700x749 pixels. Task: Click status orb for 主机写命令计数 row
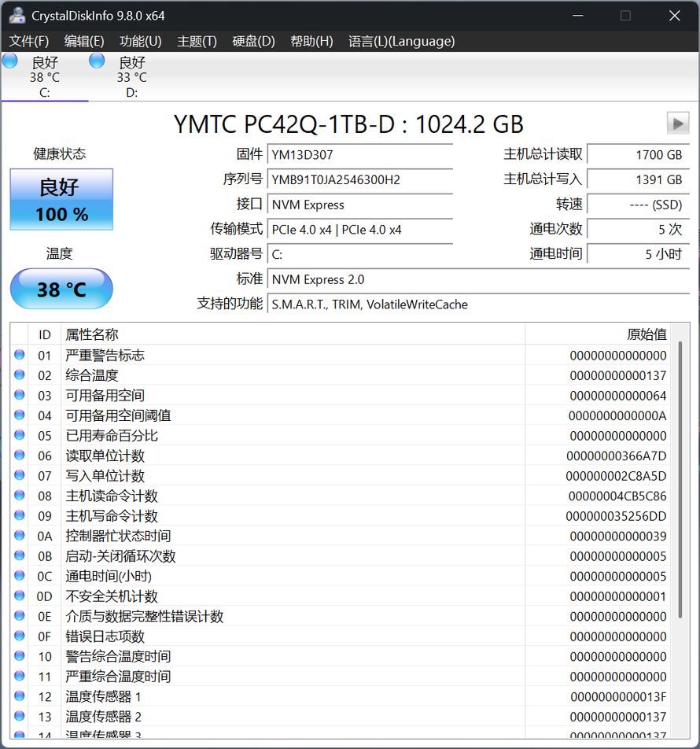coord(19,515)
